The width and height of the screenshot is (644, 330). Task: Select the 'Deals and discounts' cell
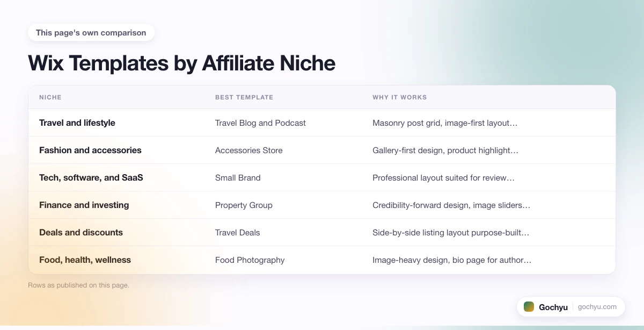81,233
